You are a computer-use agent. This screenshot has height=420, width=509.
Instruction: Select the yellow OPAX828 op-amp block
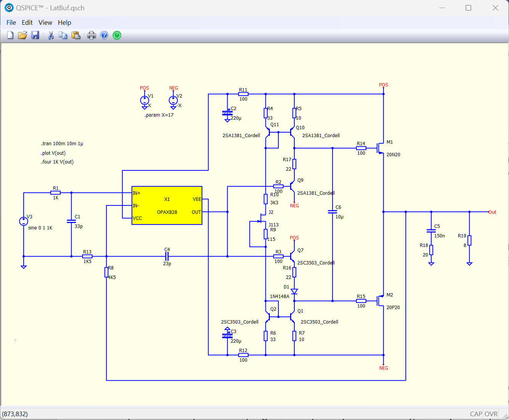tap(167, 205)
